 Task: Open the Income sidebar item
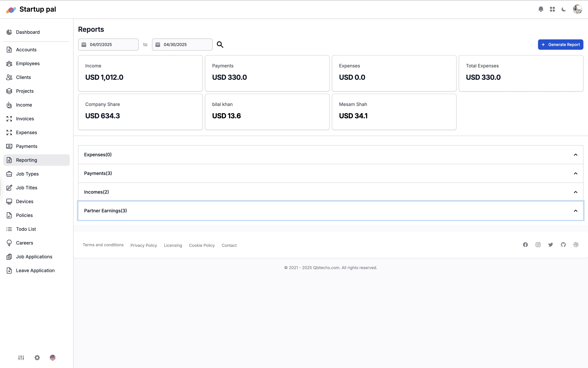click(36, 105)
